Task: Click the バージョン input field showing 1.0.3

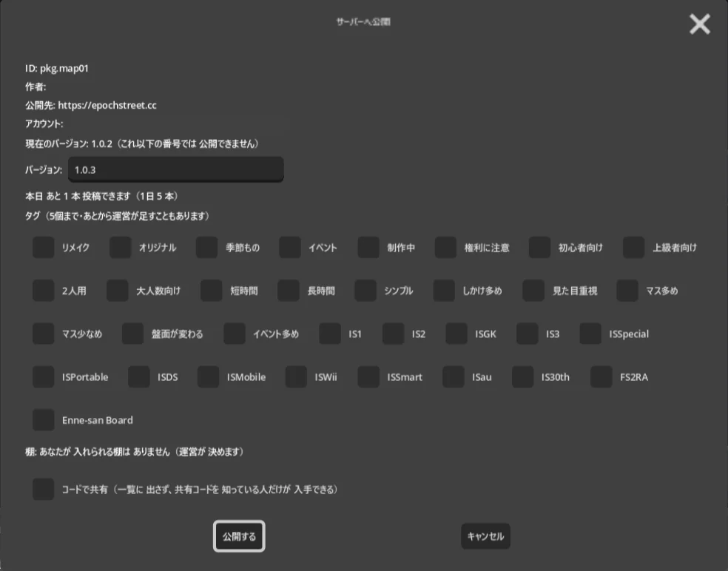Action: [176, 169]
